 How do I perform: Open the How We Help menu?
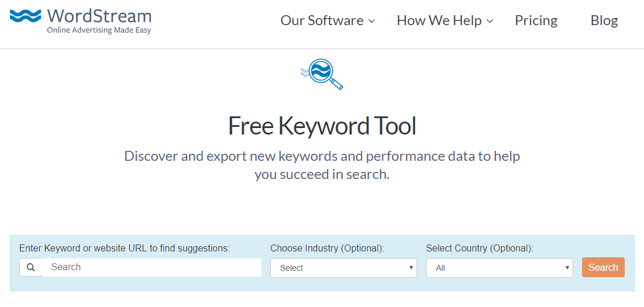[445, 20]
